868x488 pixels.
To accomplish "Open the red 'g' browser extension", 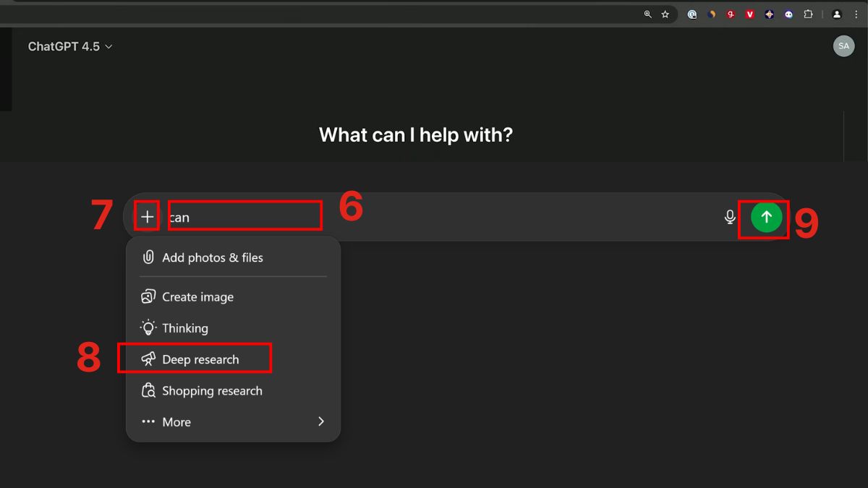I will 731,14.
